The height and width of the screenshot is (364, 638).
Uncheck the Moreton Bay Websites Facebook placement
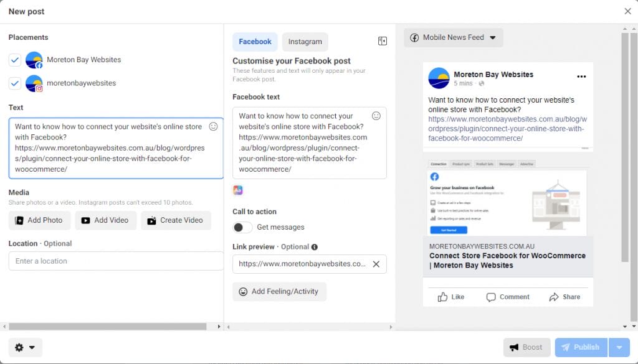point(15,60)
